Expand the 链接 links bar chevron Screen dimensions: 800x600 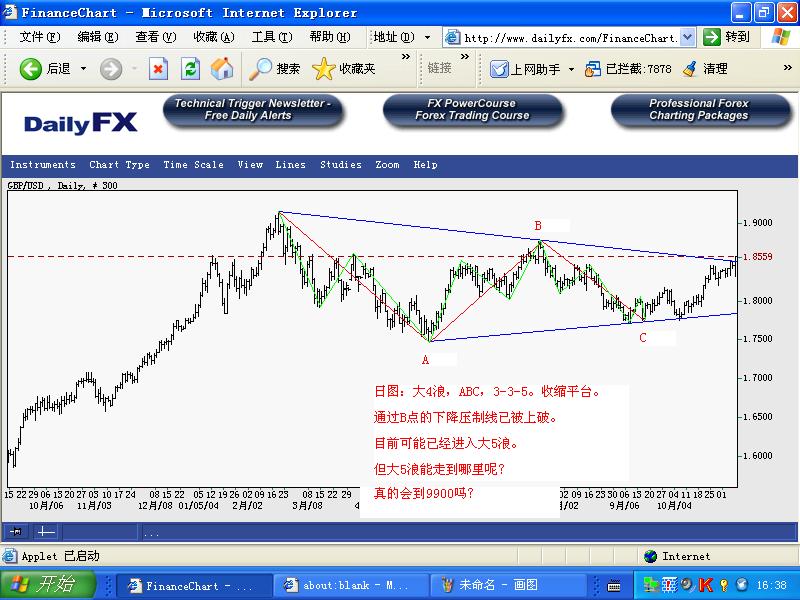(464, 57)
